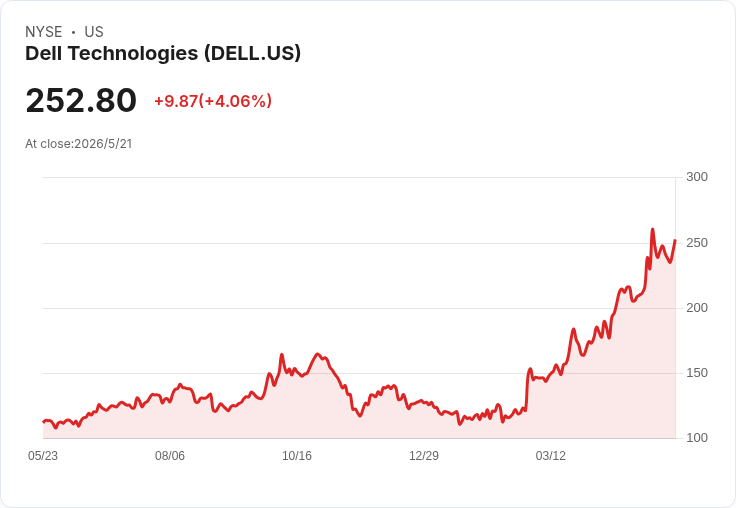
Task: Click the Dell Technologies (DELL.US) title
Action: tap(163, 54)
